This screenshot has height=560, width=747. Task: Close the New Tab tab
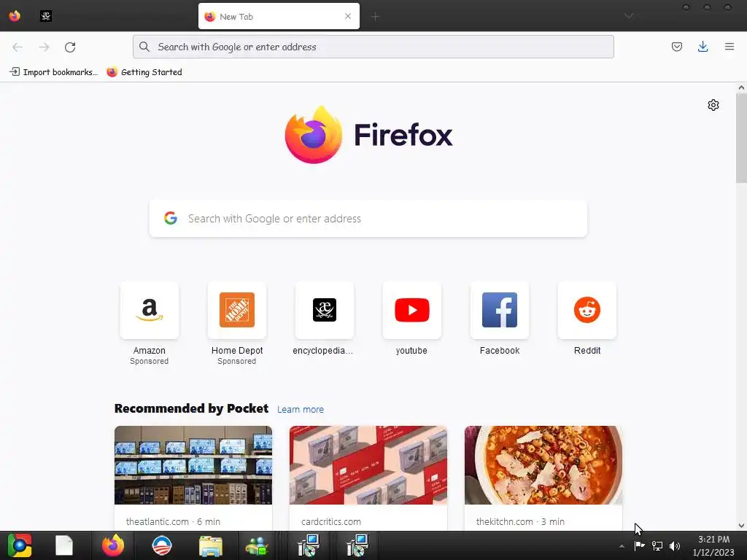click(348, 16)
